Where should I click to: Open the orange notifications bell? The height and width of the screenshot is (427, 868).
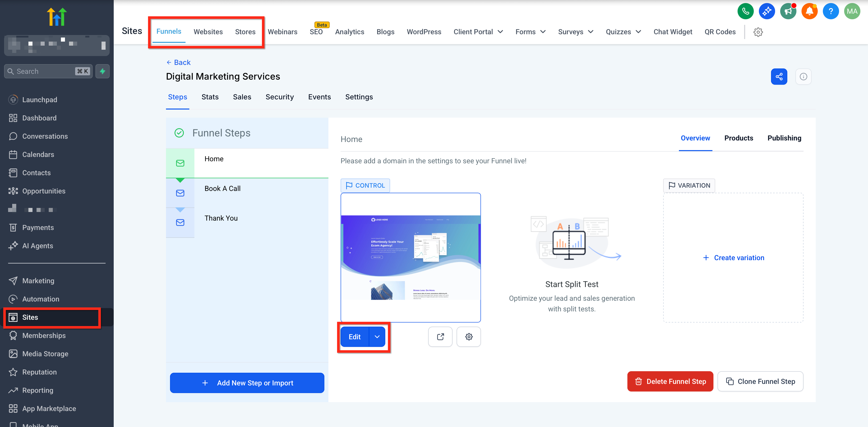(x=809, y=11)
